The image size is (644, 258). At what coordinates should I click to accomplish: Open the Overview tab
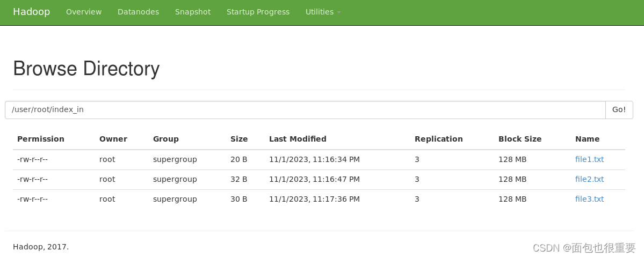tap(84, 12)
